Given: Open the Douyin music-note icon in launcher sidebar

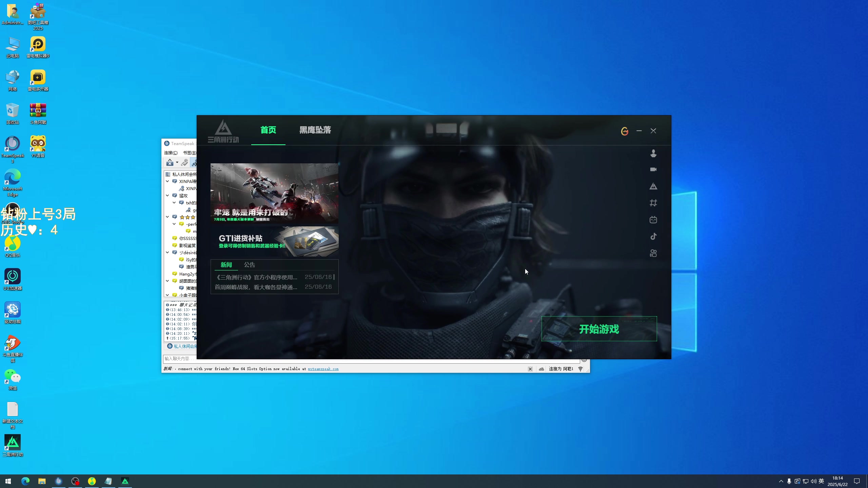Looking at the screenshot, I should 653,236.
